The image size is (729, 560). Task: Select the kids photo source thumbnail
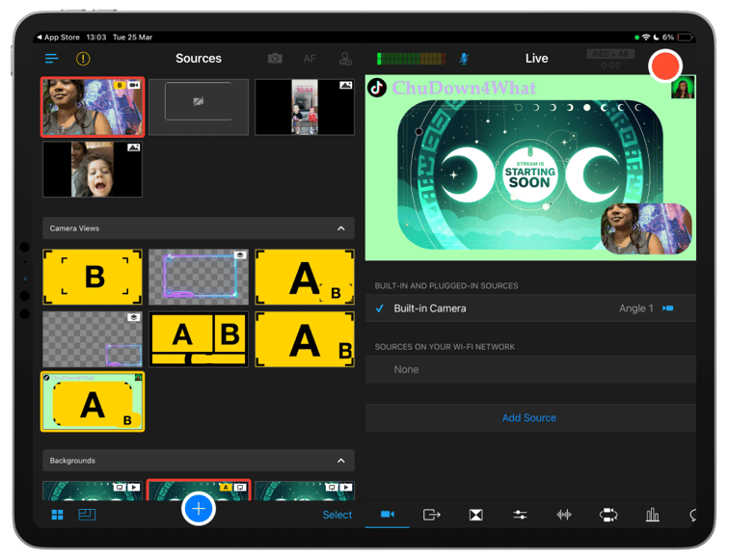coord(305,107)
